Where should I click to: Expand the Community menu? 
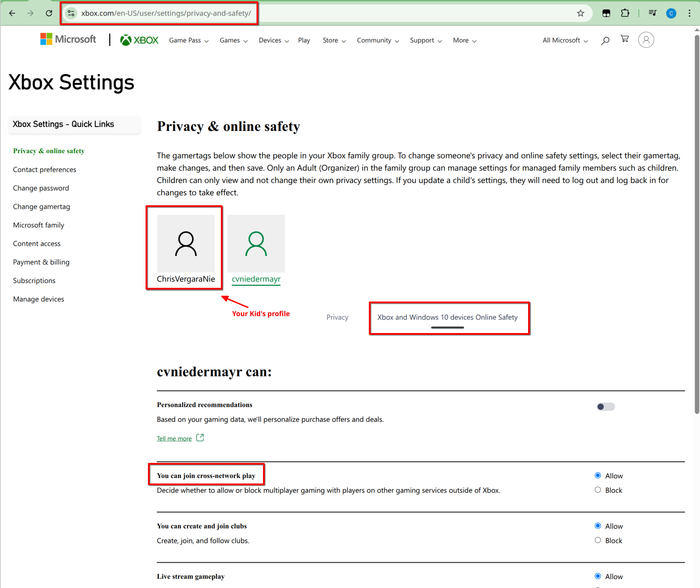(378, 40)
